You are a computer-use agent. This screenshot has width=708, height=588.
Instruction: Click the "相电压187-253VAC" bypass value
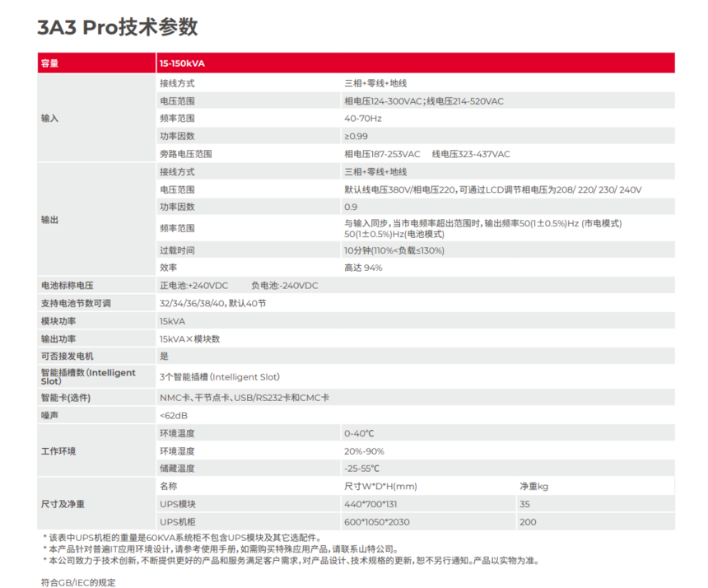(382, 154)
